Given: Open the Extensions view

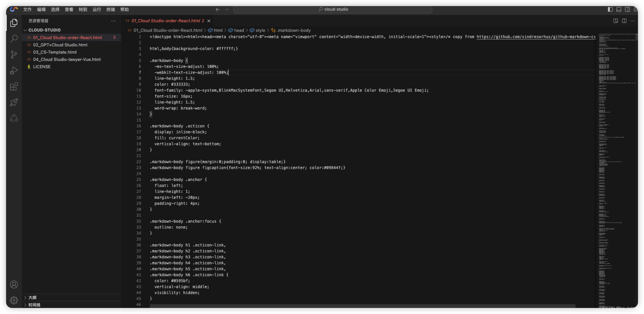Looking at the screenshot, I should 14,86.
